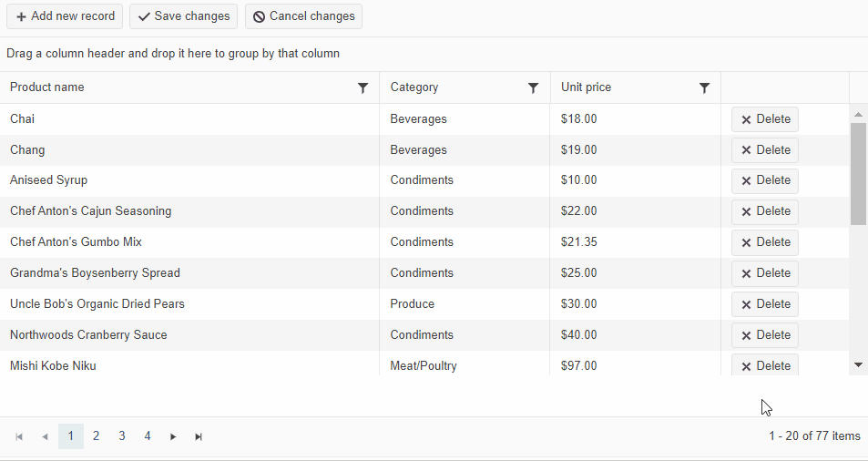Click the scrollbar down arrow

tap(858, 364)
